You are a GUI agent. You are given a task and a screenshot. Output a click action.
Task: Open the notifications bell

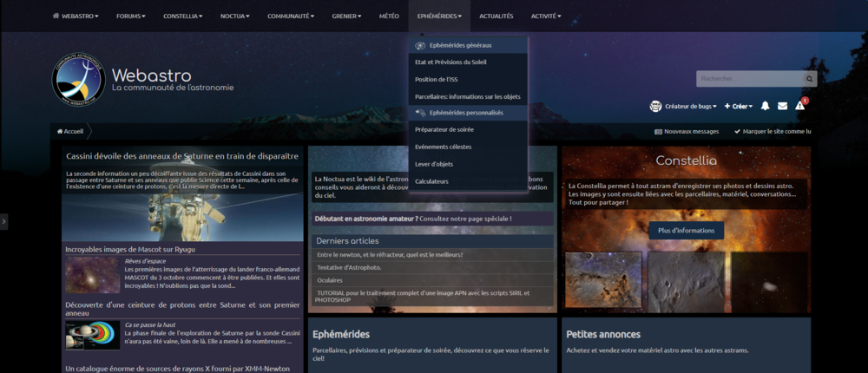(x=765, y=106)
